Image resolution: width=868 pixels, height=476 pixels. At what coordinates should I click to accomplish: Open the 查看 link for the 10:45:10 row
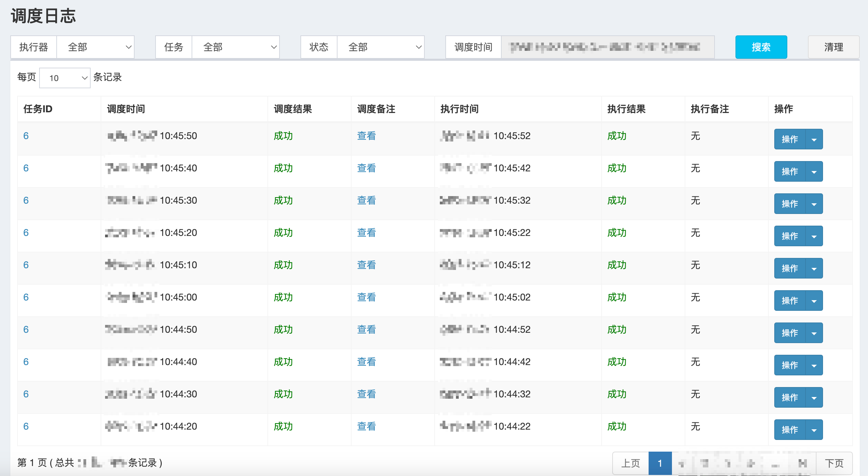point(366,265)
